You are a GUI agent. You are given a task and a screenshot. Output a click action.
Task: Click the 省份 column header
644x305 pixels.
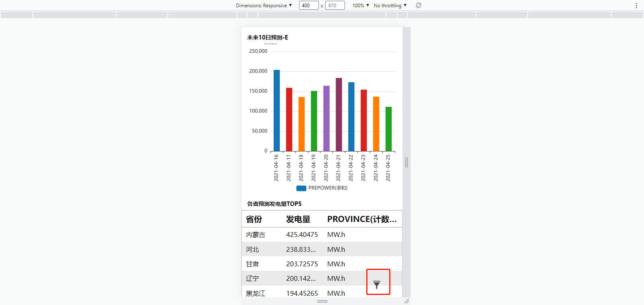pos(254,219)
